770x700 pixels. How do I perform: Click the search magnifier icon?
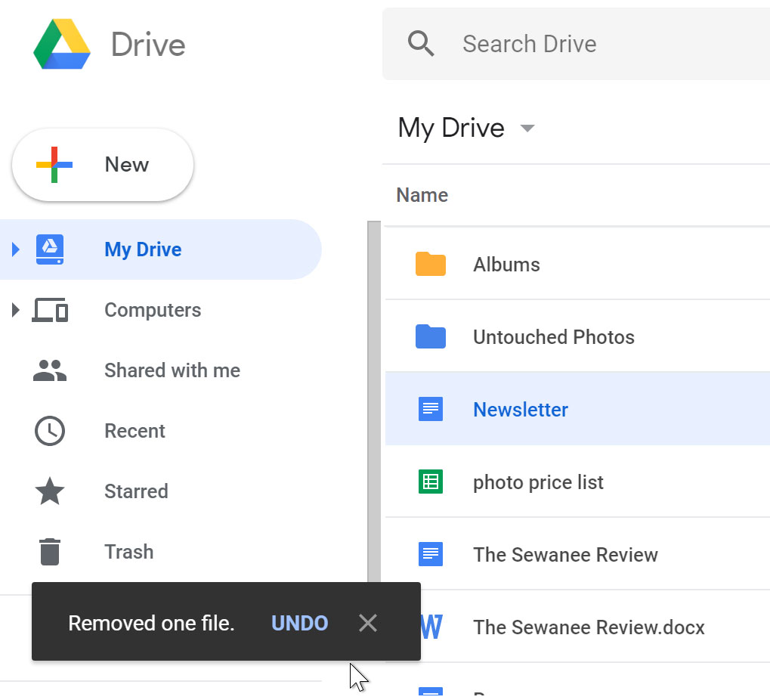(x=421, y=44)
